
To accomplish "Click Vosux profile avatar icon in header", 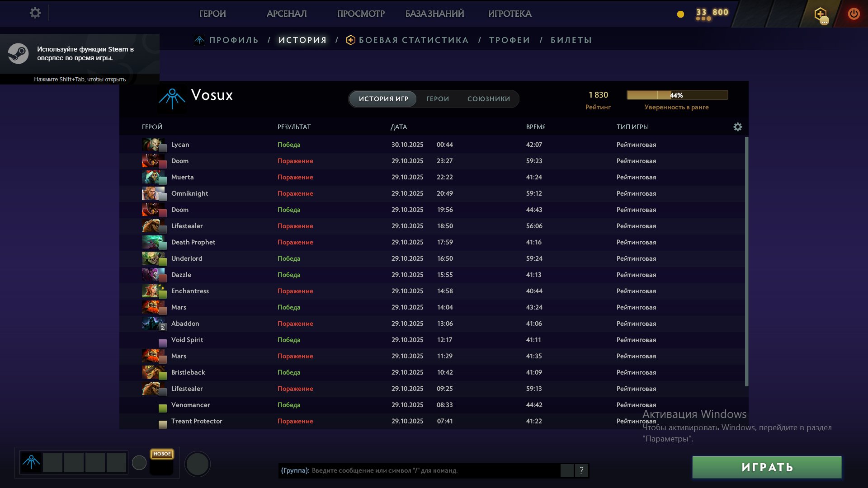I will 172,98.
